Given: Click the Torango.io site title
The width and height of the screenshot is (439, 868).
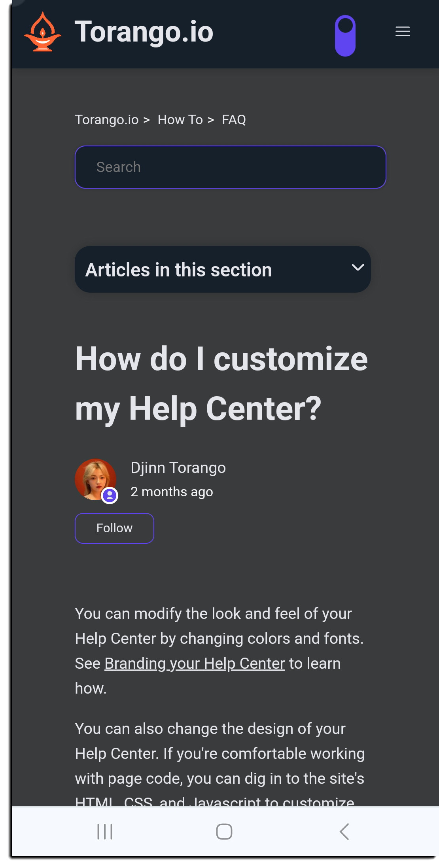Looking at the screenshot, I should (144, 32).
